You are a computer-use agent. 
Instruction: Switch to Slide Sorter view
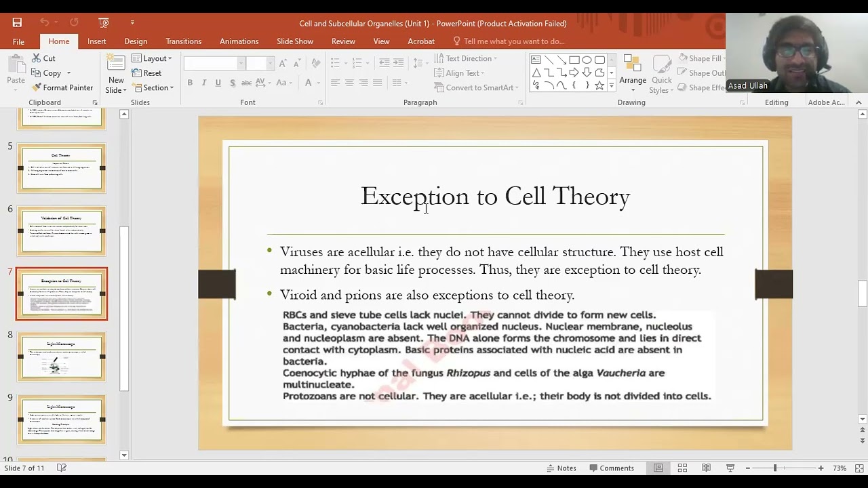[682, 468]
